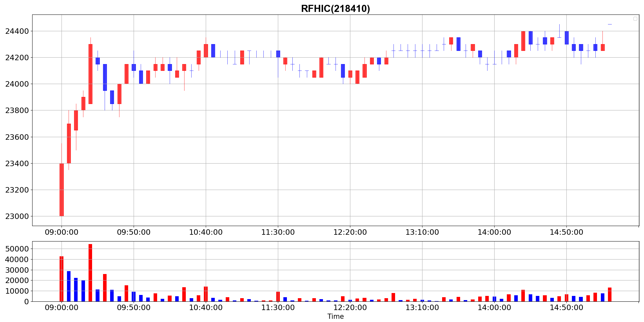
Task: Click the volume chart's 09:00:00 time label
Action: click(x=62, y=308)
